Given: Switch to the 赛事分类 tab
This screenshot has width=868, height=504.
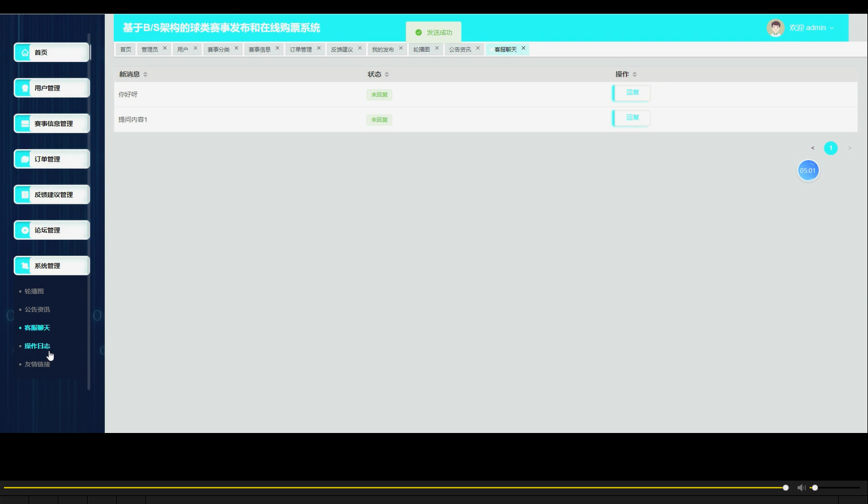Looking at the screenshot, I should tap(218, 50).
